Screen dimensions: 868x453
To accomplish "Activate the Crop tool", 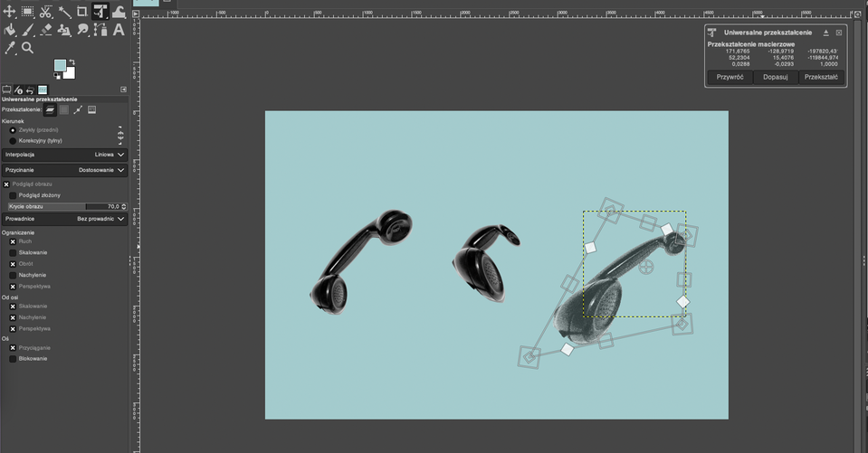I will [82, 13].
